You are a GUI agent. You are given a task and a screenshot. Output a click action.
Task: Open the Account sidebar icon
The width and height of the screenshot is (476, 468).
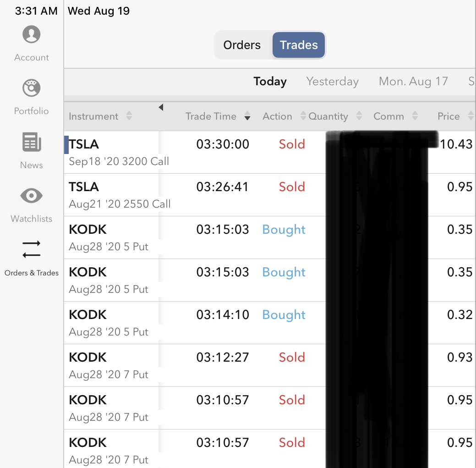31,35
